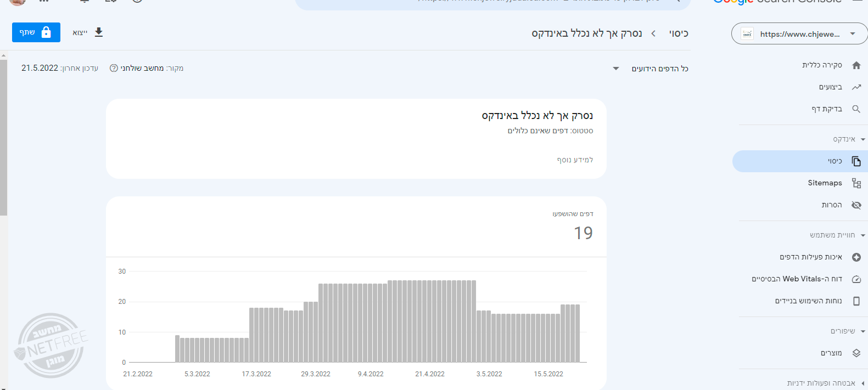This screenshot has height=390, width=868.
Task: Select the כיסוי coverage item in the sidebar
Action: [800, 161]
